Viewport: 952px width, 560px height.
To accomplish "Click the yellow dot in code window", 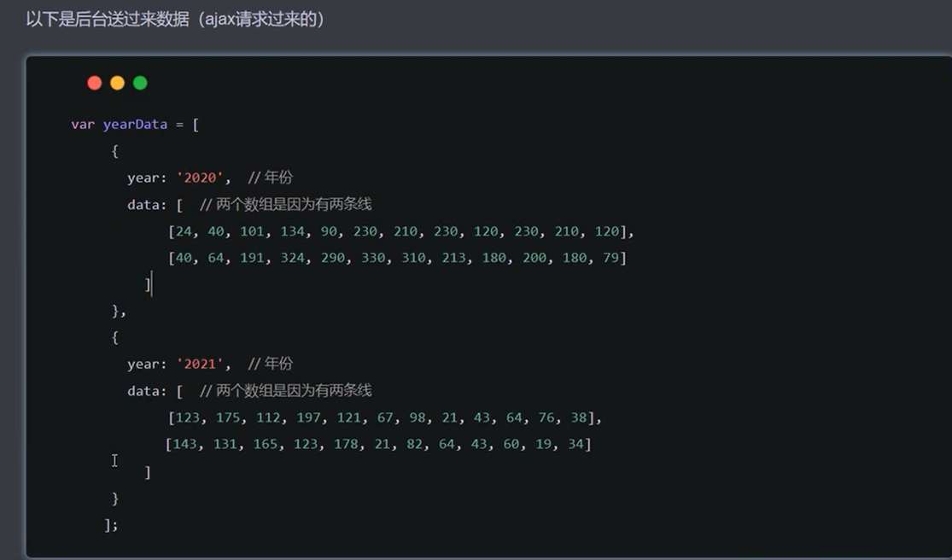I will pyautogui.click(x=117, y=83).
